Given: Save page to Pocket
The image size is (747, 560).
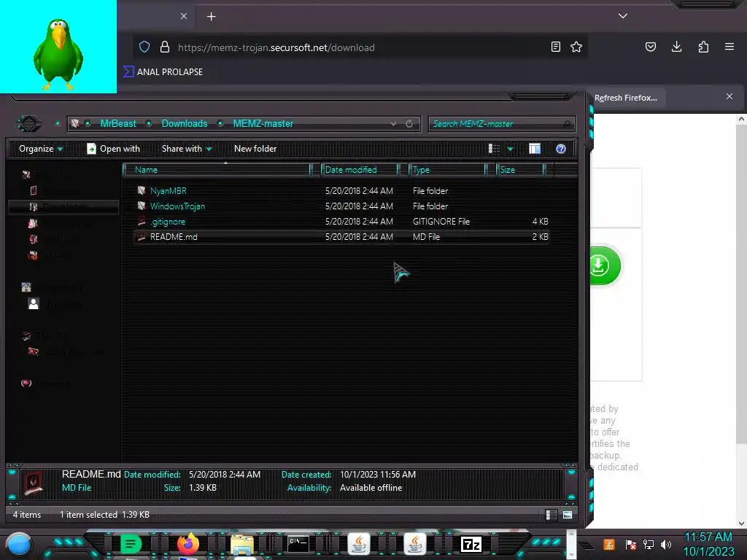Looking at the screenshot, I should point(650,47).
